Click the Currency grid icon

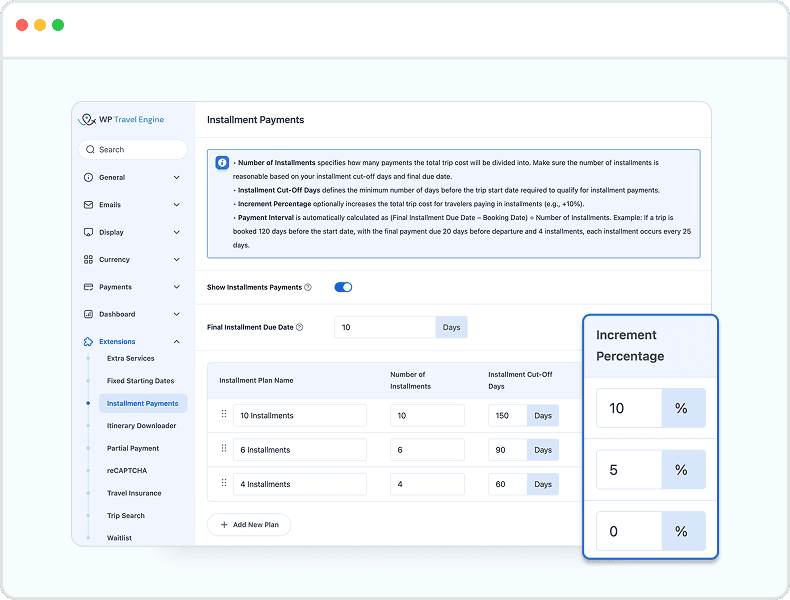88,259
